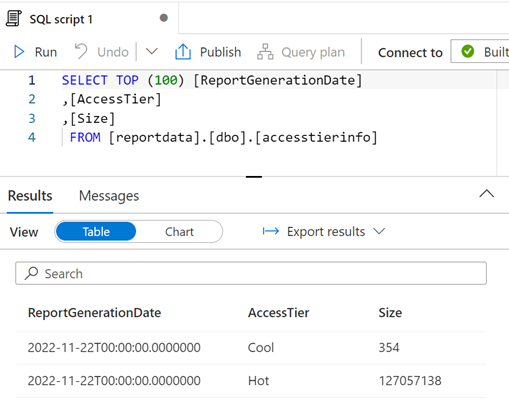Open the Export results dropdown chevron
This screenshot has width=509, height=408.
[379, 231]
